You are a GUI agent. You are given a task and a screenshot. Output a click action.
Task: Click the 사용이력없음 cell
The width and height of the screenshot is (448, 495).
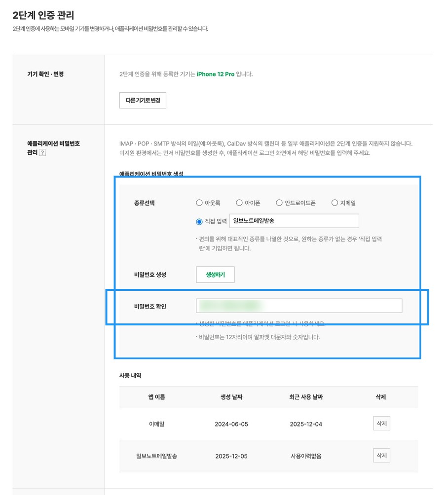point(306,456)
